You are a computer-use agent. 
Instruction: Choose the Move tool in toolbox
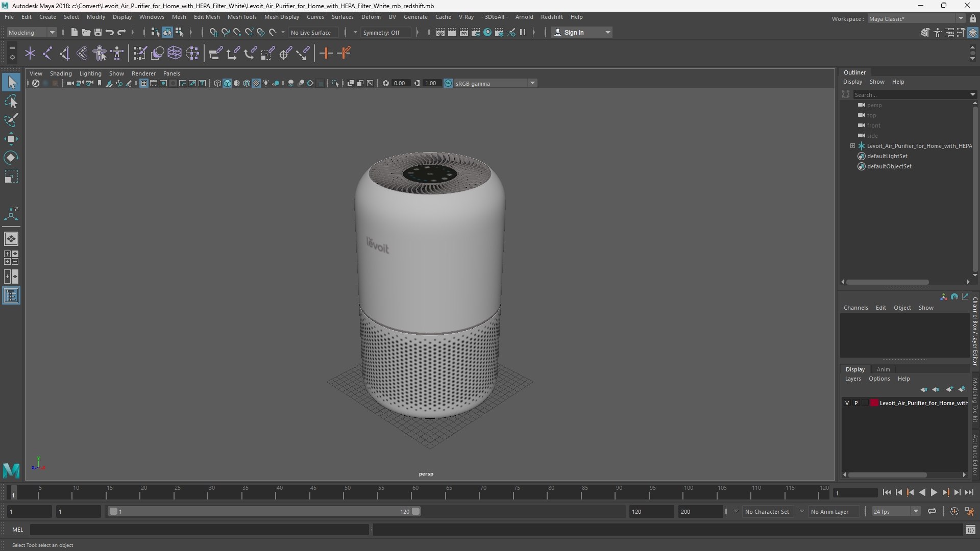11,139
